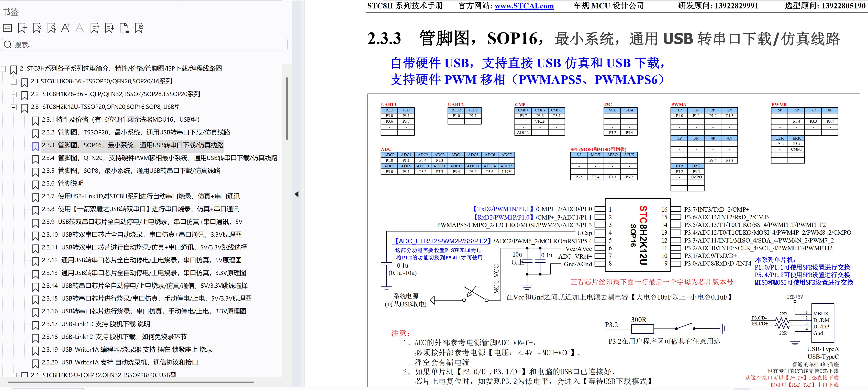Click the bookmark panel horizontal scrollbar

(131, 382)
